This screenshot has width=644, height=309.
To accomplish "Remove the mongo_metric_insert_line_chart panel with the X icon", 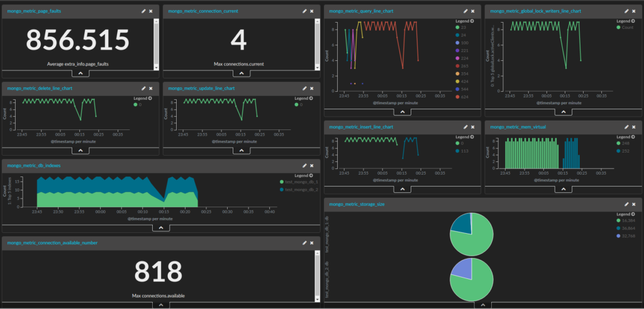I will pos(473,127).
